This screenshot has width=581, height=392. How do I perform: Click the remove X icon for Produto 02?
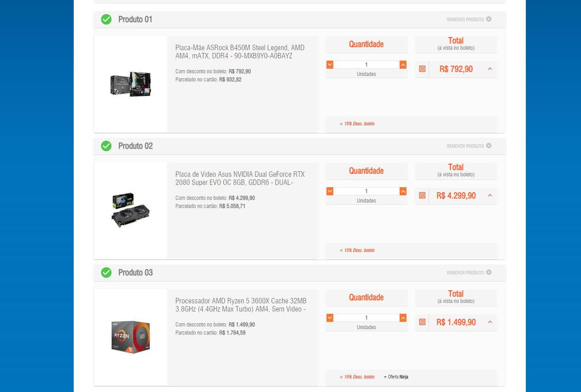pos(489,146)
